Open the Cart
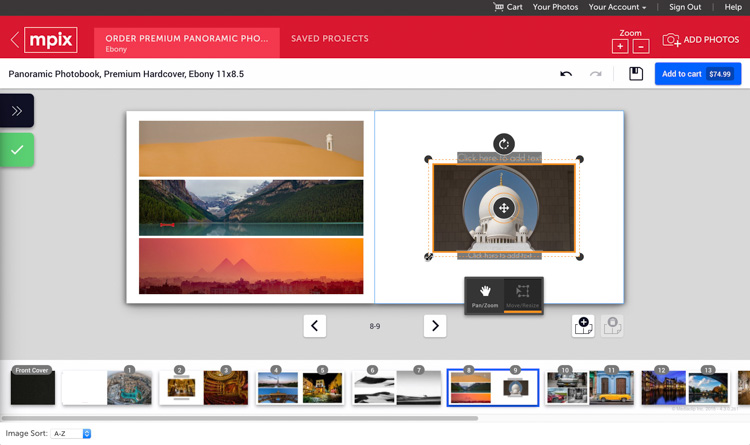750x445 pixels. (x=507, y=7)
